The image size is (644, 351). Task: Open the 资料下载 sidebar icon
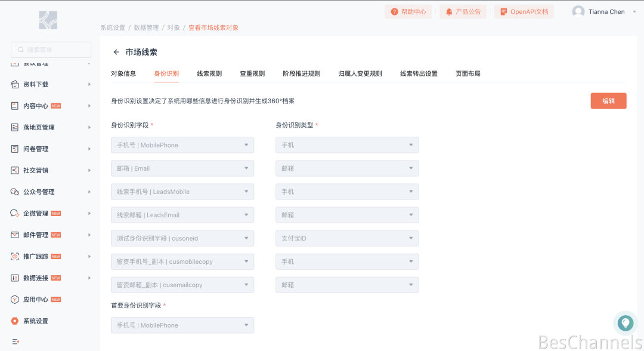[x=15, y=84]
